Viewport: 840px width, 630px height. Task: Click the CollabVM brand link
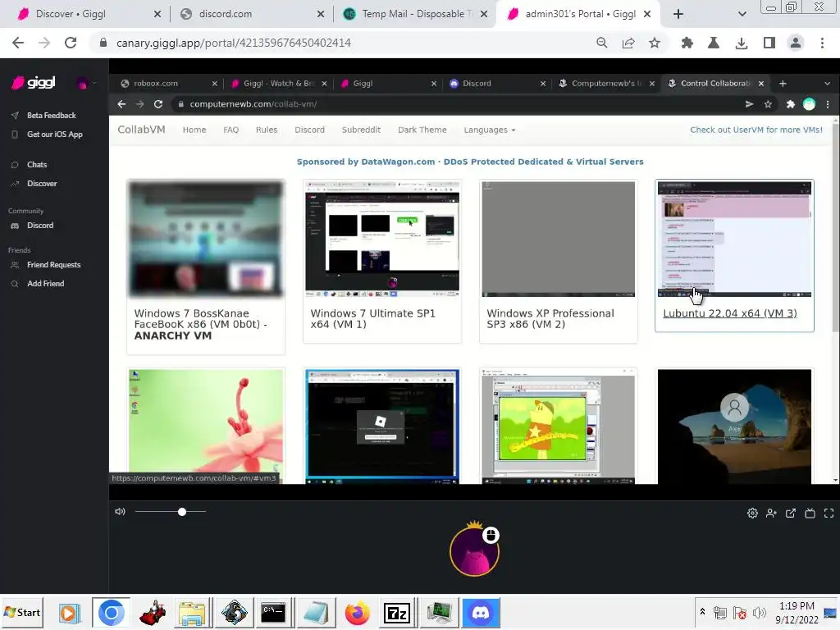(x=141, y=130)
